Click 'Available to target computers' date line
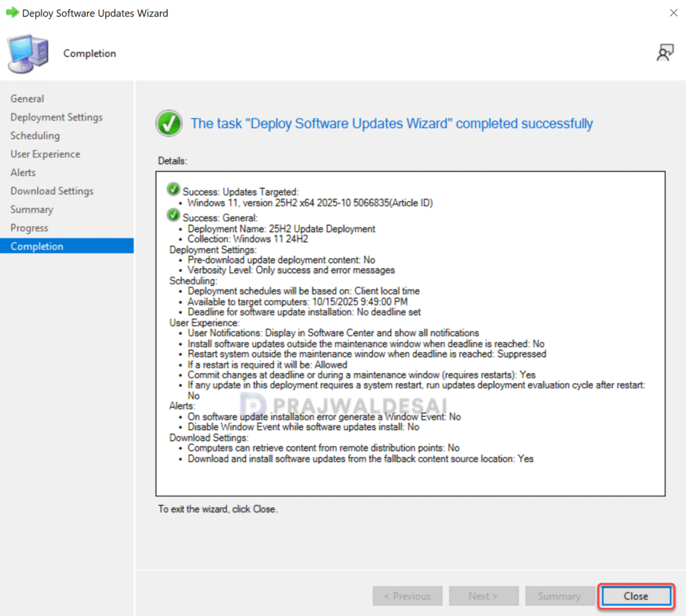Viewport: 686px width, 616px height. pyautogui.click(x=297, y=302)
